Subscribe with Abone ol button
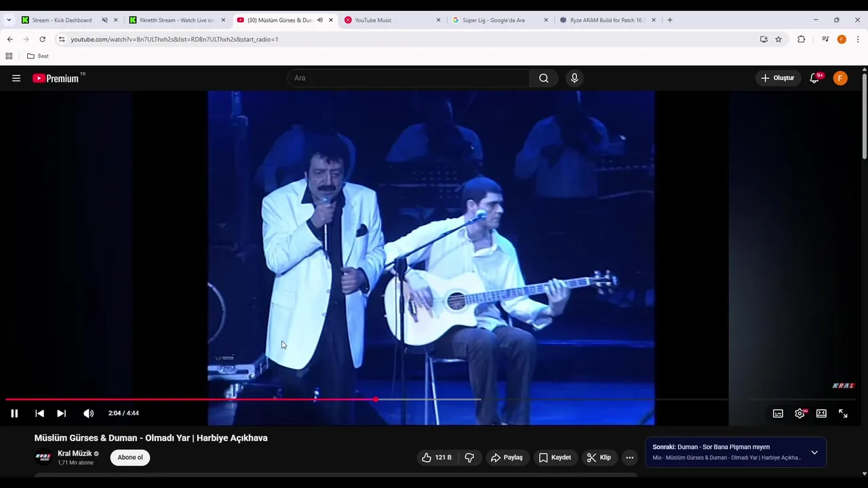This screenshot has height=488, width=868. click(x=130, y=457)
